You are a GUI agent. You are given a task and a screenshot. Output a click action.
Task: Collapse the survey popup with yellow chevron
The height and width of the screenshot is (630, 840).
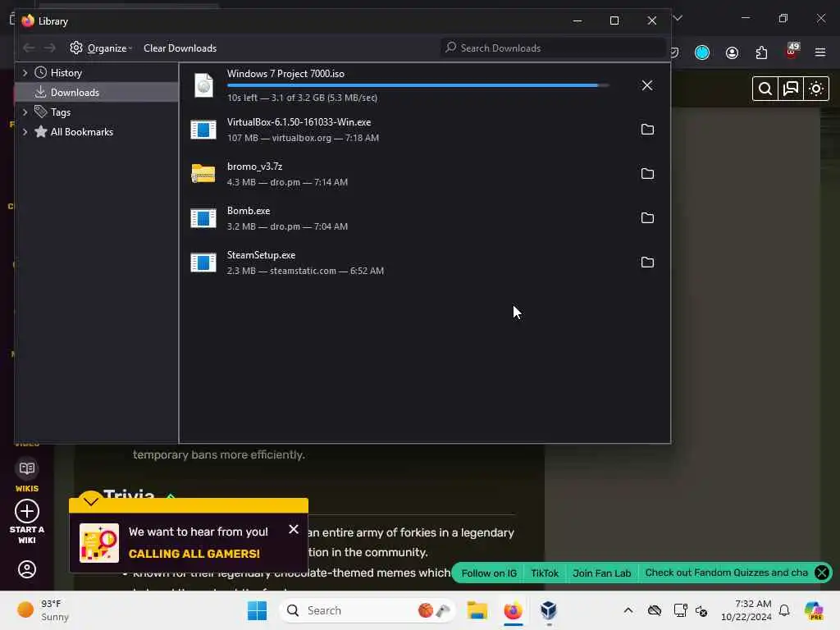point(90,501)
